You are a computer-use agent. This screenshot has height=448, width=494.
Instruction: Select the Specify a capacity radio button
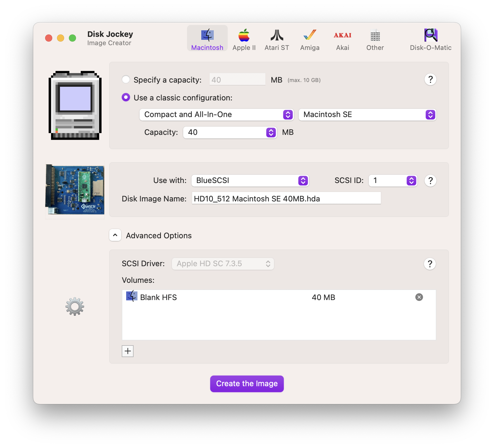(x=126, y=79)
